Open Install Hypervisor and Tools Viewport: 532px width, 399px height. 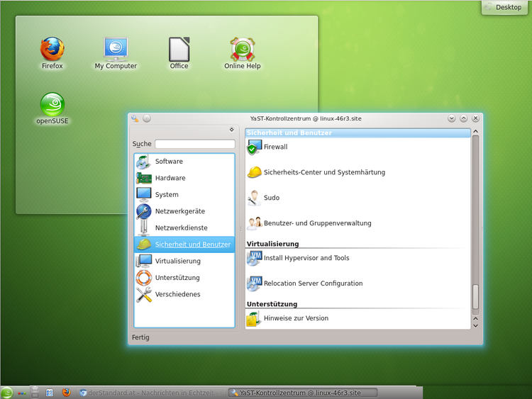click(x=306, y=259)
